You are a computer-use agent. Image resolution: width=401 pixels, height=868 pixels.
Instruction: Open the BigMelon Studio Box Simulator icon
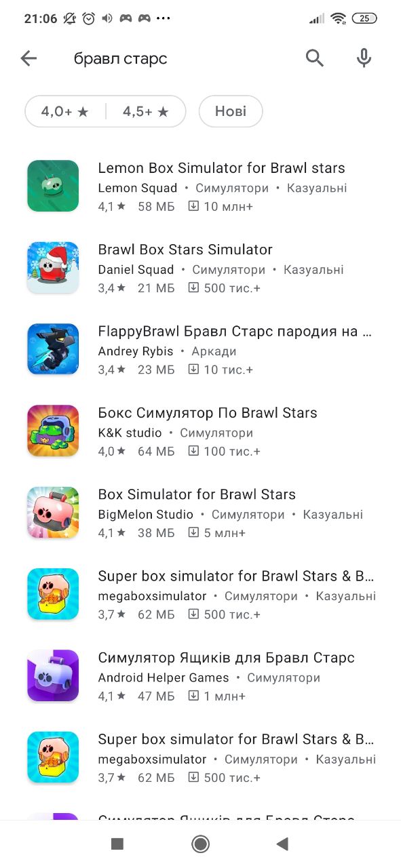point(53,512)
